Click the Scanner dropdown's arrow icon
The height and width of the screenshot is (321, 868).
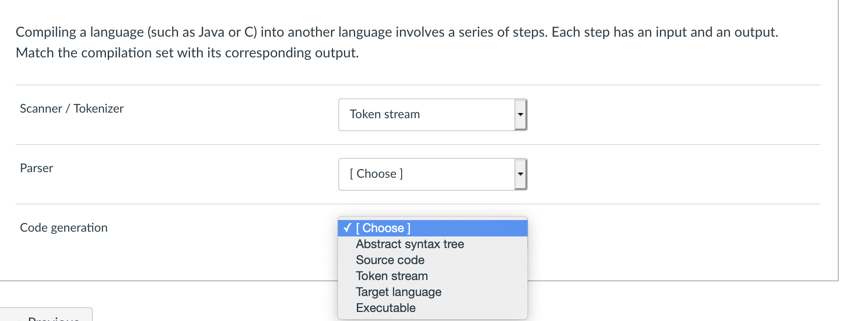click(x=520, y=115)
